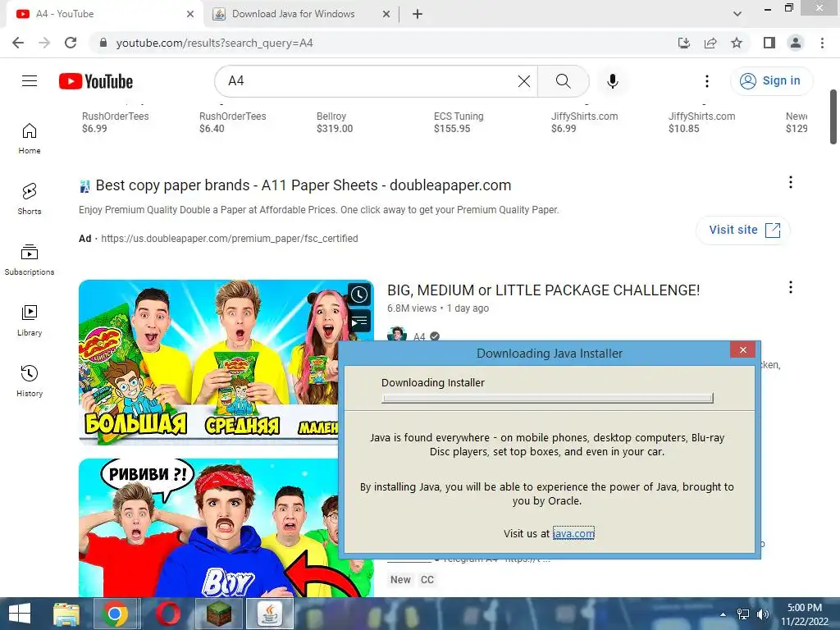Viewport: 840px width, 630px height.
Task: Share this page icon in address bar
Action: (710, 43)
